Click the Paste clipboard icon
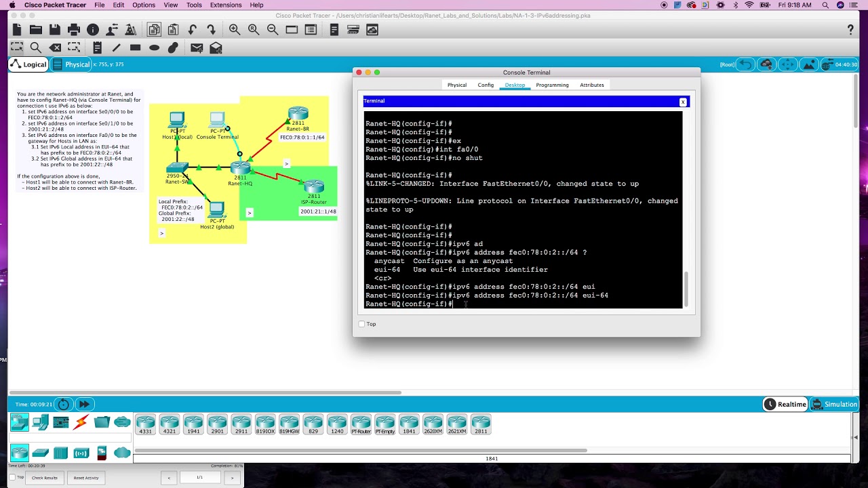The height and width of the screenshot is (488, 868). pos(173,30)
